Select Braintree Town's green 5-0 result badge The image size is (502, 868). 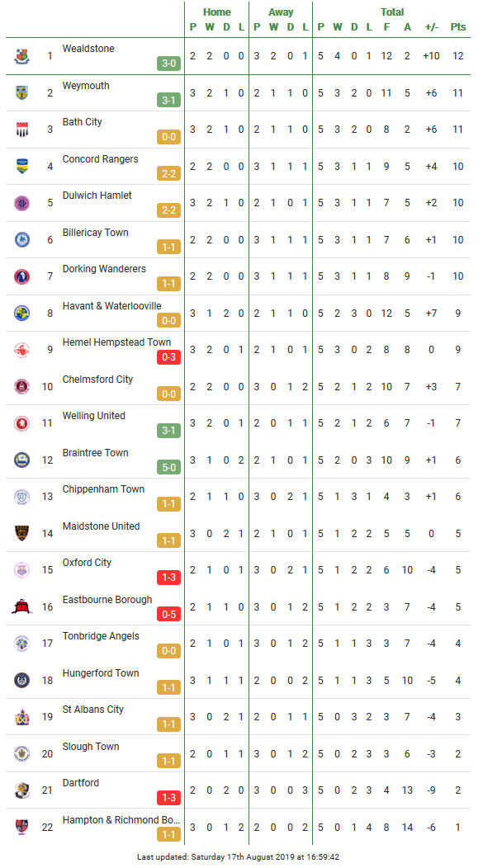click(168, 468)
